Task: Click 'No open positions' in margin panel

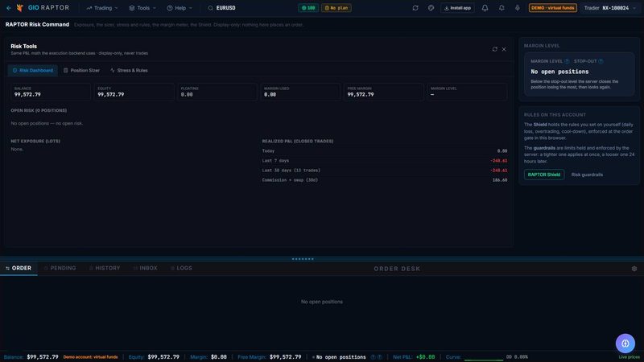Action: pyautogui.click(x=559, y=72)
